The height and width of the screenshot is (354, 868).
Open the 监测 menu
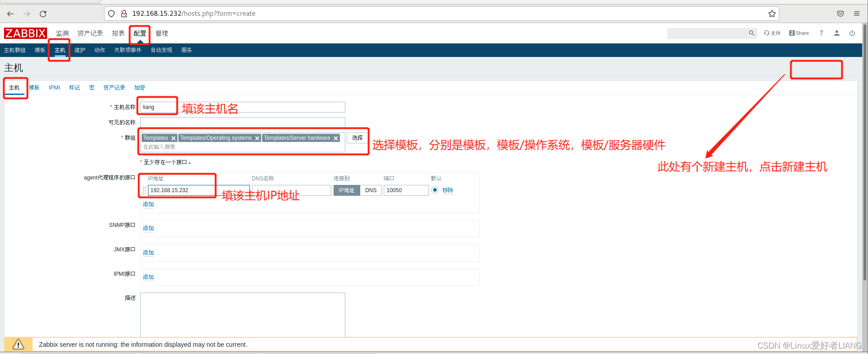point(62,33)
